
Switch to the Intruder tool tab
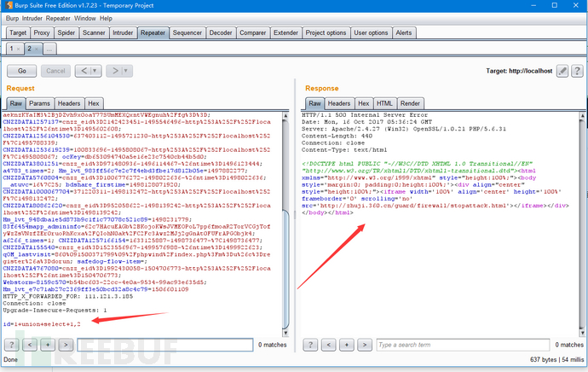click(123, 32)
